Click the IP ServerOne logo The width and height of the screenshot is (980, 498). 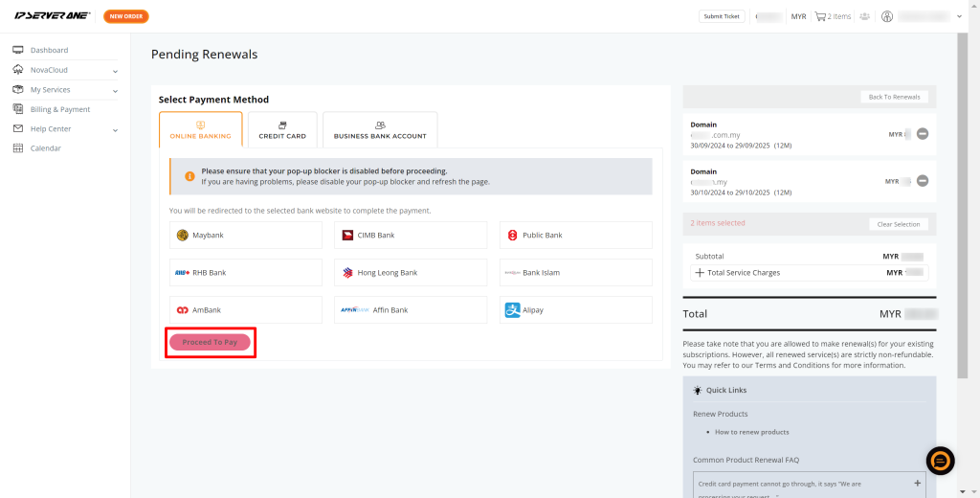(53, 15)
